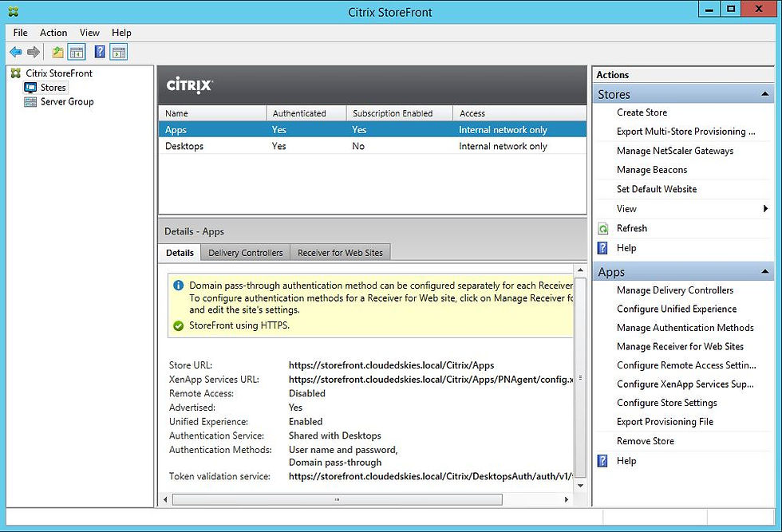Click the Help icon under Apps actions
Screen dimensions: 782x532
(x=603, y=461)
